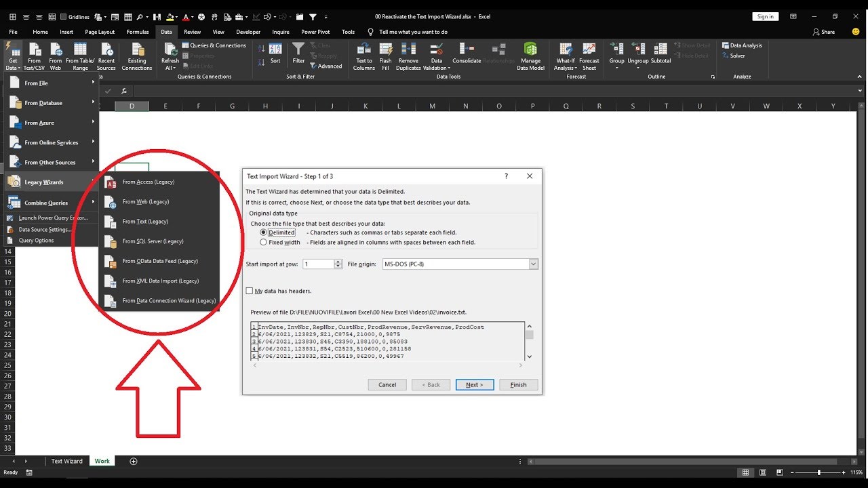Click the zoom slider in status bar
This screenshot has height=488, width=868.
click(818, 472)
